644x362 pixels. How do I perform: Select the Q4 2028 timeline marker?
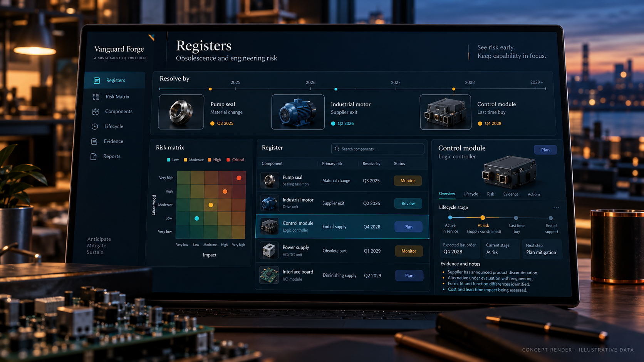(x=454, y=89)
